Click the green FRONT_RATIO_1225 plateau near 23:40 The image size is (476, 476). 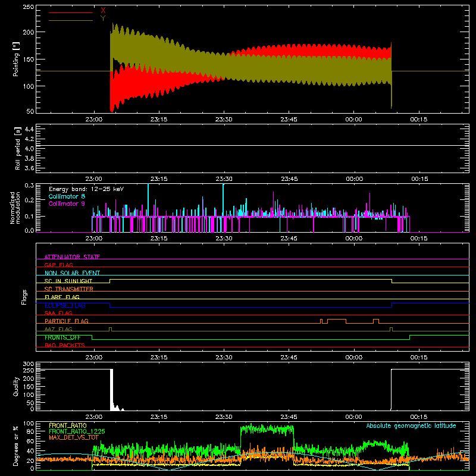coord(267,429)
